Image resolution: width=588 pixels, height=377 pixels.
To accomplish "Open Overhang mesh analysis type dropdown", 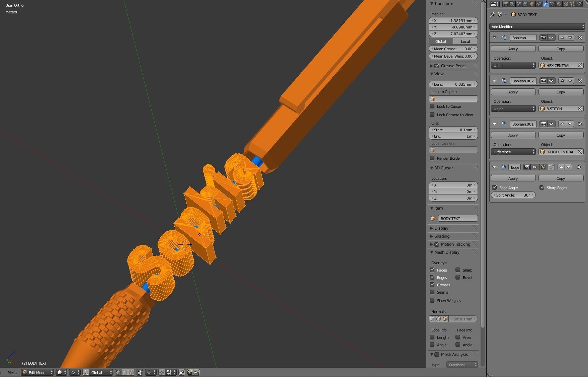I will [x=462, y=365].
